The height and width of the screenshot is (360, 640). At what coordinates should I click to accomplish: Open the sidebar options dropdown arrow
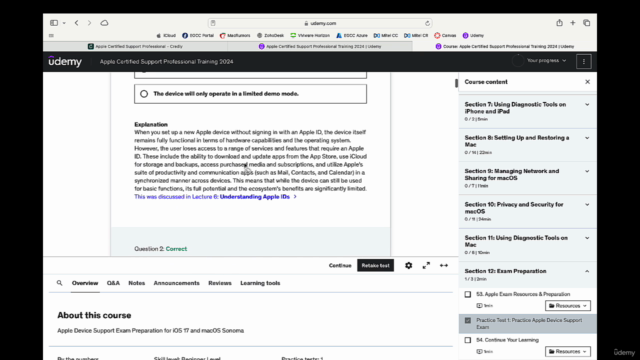[x=64, y=23]
